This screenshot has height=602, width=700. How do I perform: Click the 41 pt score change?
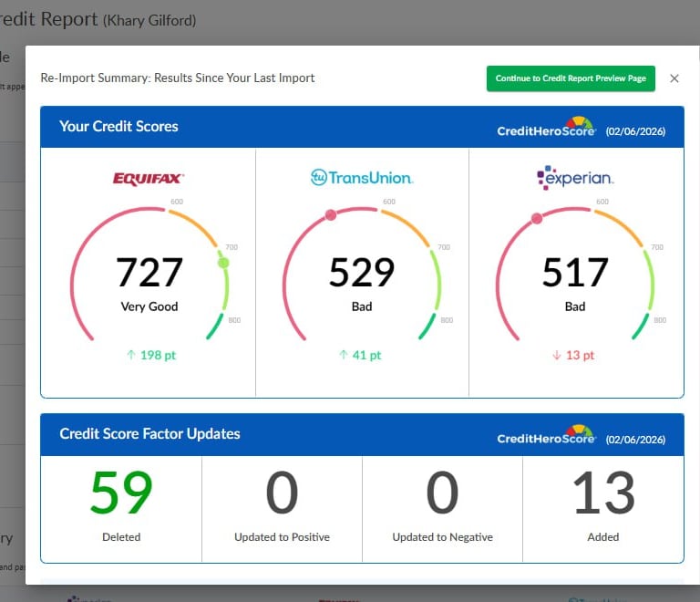coord(366,356)
